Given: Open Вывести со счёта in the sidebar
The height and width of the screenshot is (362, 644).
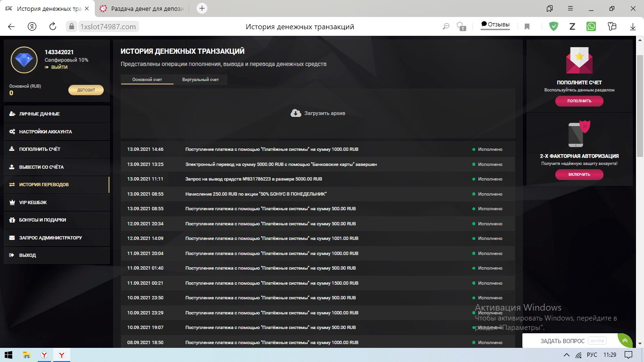Looking at the screenshot, I should click(57, 167).
